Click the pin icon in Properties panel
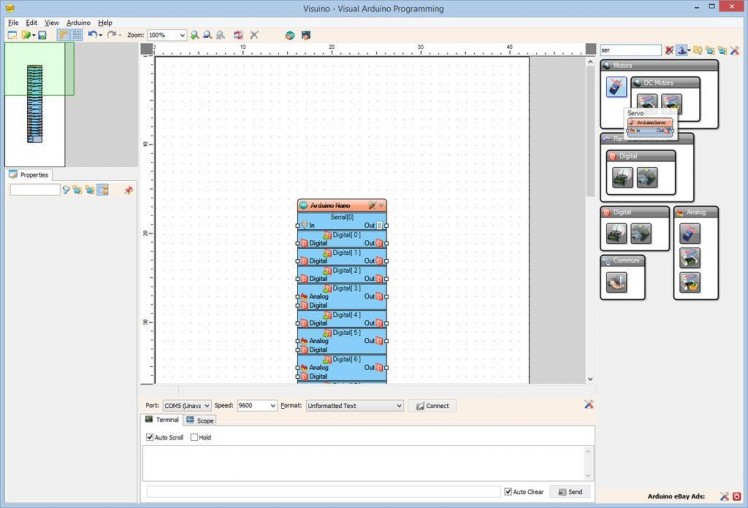Screen dimensions: 748x508 coord(128,190)
